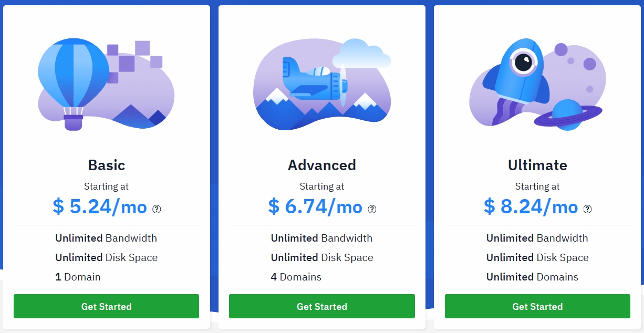Select the Basic plan heading
The width and height of the screenshot is (644, 333).
point(106,165)
